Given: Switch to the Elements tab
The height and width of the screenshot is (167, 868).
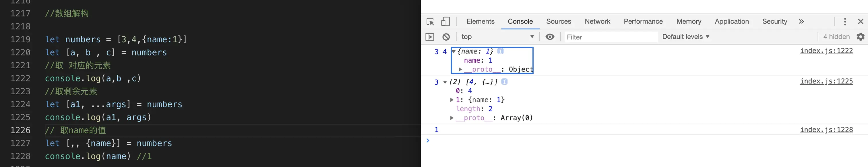Looking at the screenshot, I should tap(480, 21).
